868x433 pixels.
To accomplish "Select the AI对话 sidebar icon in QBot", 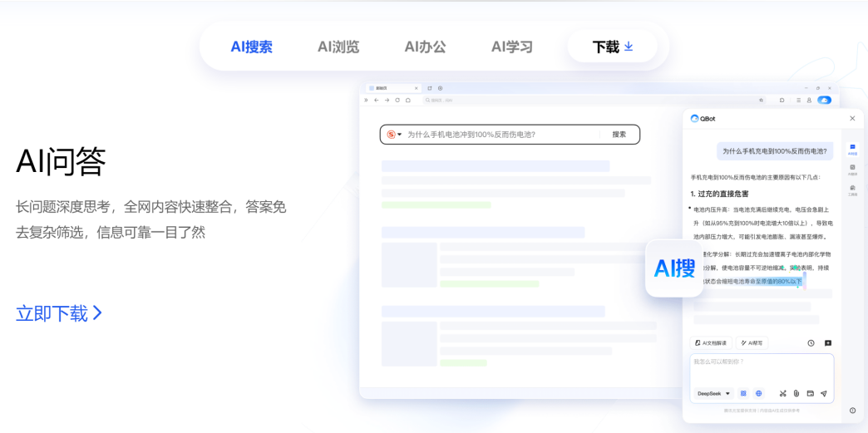I will [x=852, y=149].
